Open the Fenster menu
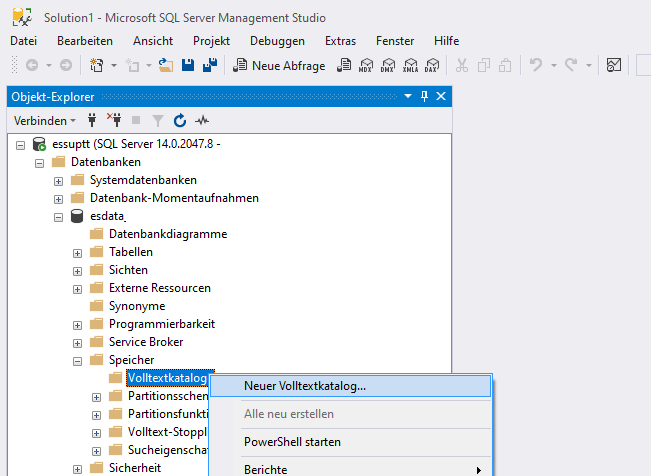Image resolution: width=651 pixels, height=476 pixels. click(x=395, y=41)
